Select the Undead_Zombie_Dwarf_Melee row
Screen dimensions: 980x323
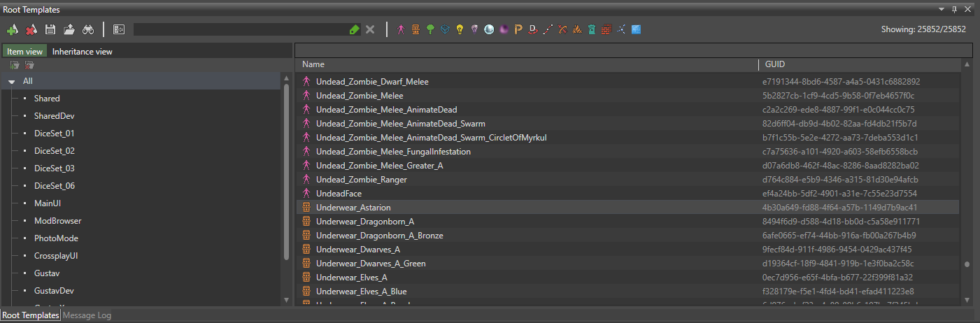tap(628, 82)
